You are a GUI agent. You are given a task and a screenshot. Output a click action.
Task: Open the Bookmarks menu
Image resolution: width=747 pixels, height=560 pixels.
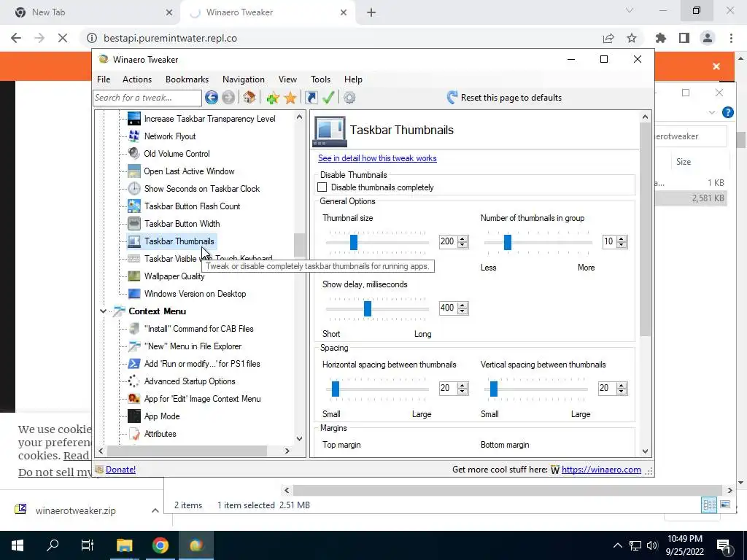187,79
